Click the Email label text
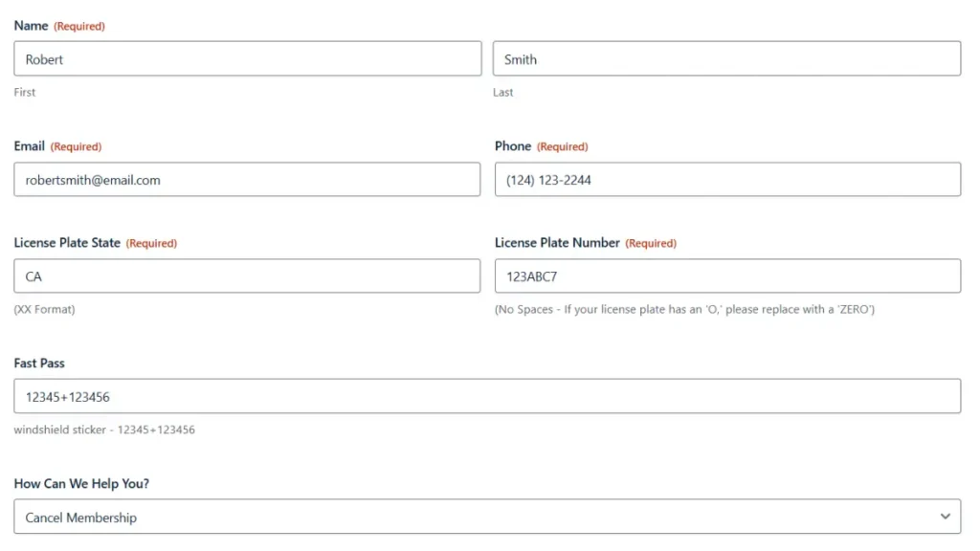The height and width of the screenshot is (551, 980). tap(30, 146)
